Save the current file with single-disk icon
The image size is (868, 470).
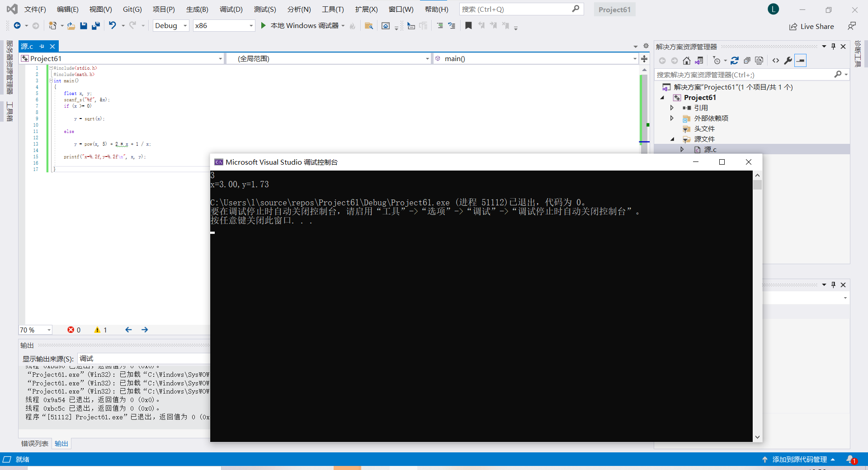[84, 26]
